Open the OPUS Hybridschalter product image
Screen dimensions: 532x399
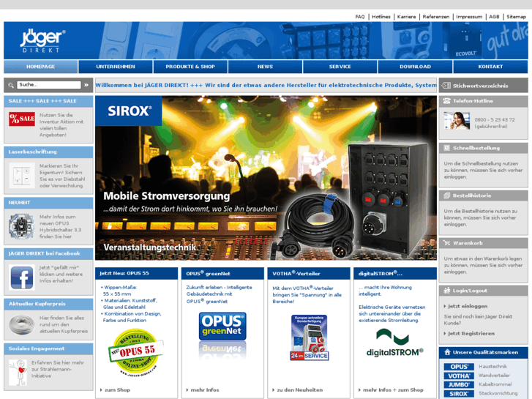[22, 226]
